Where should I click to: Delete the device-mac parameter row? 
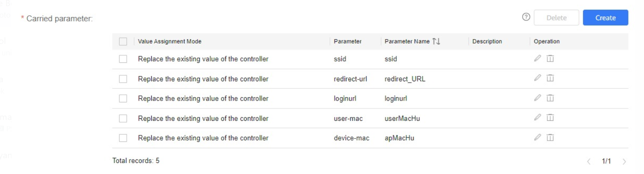pos(550,138)
